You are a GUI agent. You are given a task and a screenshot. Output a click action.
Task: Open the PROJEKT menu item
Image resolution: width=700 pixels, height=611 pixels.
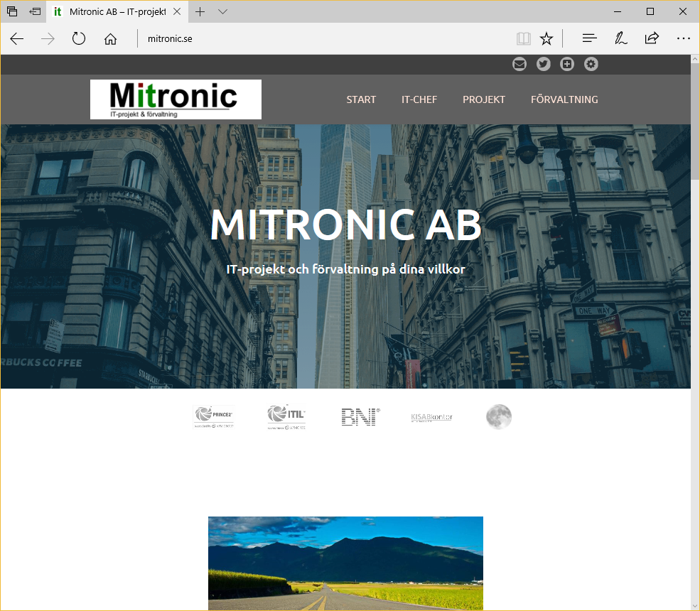click(484, 99)
